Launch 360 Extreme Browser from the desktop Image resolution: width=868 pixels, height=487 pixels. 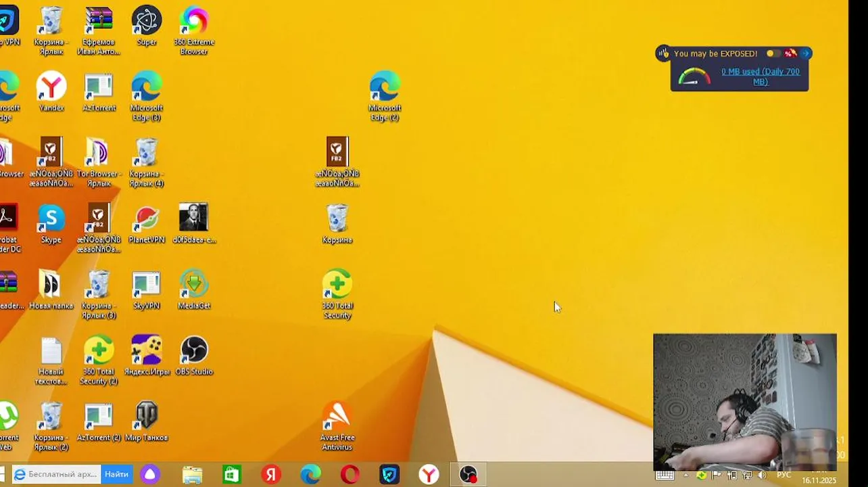[194, 30]
